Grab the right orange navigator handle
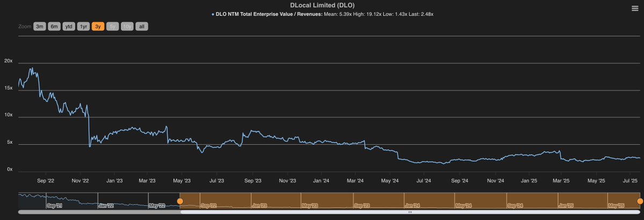 pos(640,201)
